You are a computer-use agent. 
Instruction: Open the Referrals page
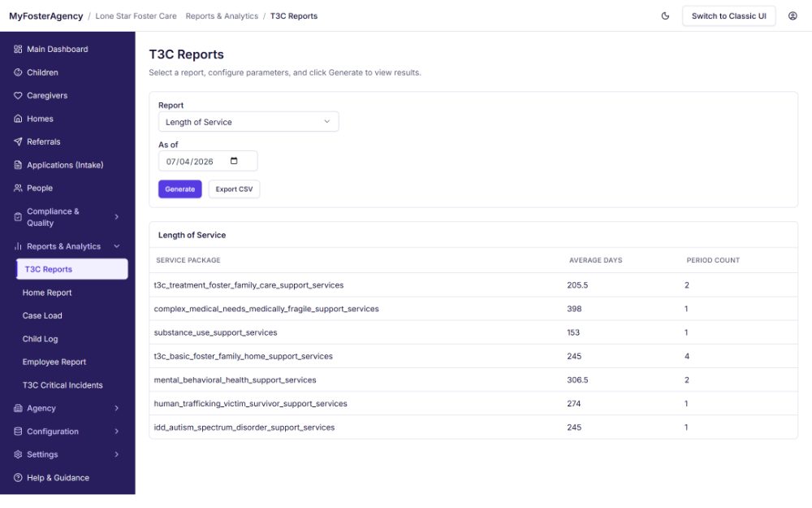point(44,141)
